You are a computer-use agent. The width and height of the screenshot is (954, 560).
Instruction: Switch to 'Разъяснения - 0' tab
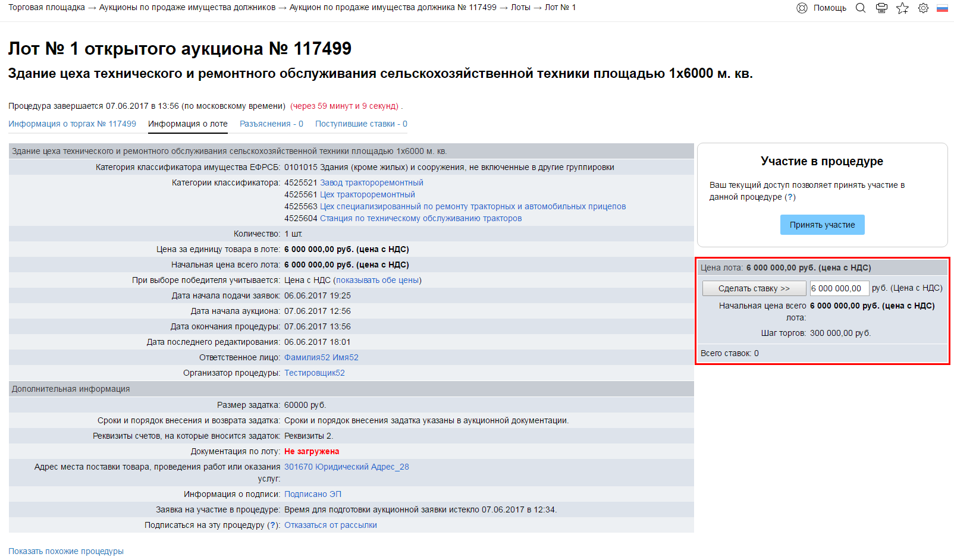coord(271,124)
